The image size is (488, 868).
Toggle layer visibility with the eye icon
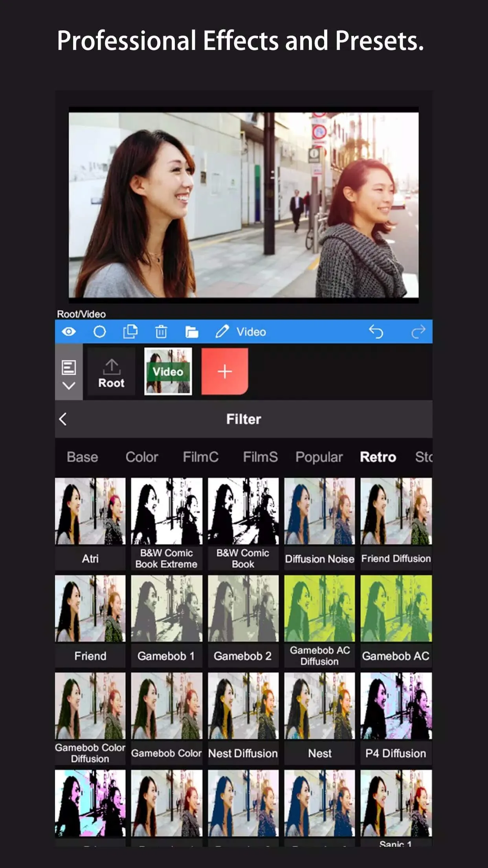69,332
